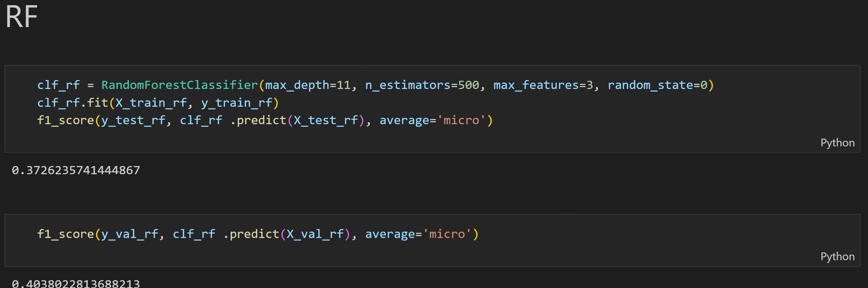Click the clf_rf.fit(X_train_rf, y_train_rf) line

(158, 103)
